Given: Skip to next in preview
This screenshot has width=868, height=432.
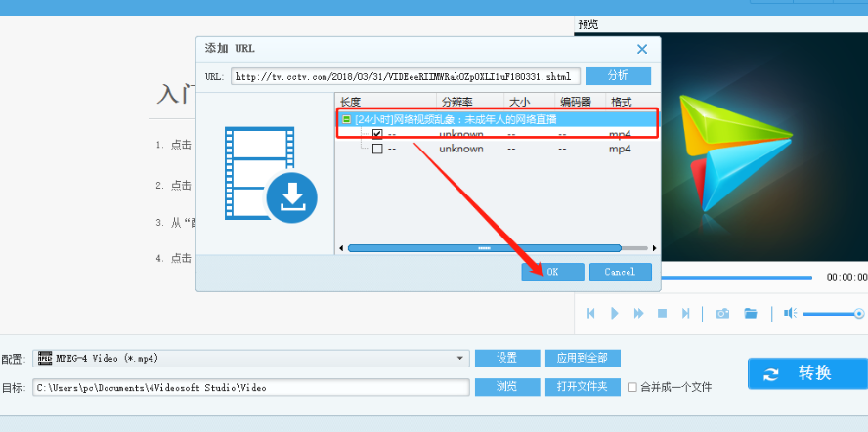Looking at the screenshot, I should coord(686,314).
